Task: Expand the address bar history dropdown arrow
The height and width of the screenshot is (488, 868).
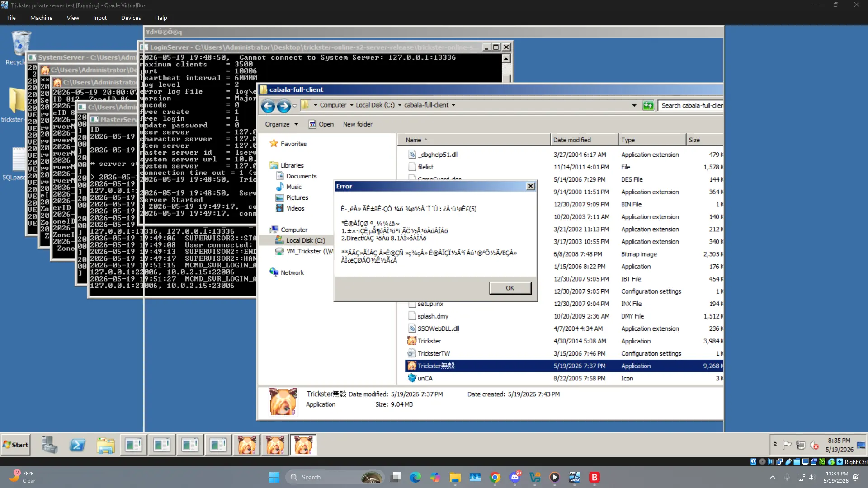Action: click(x=634, y=105)
